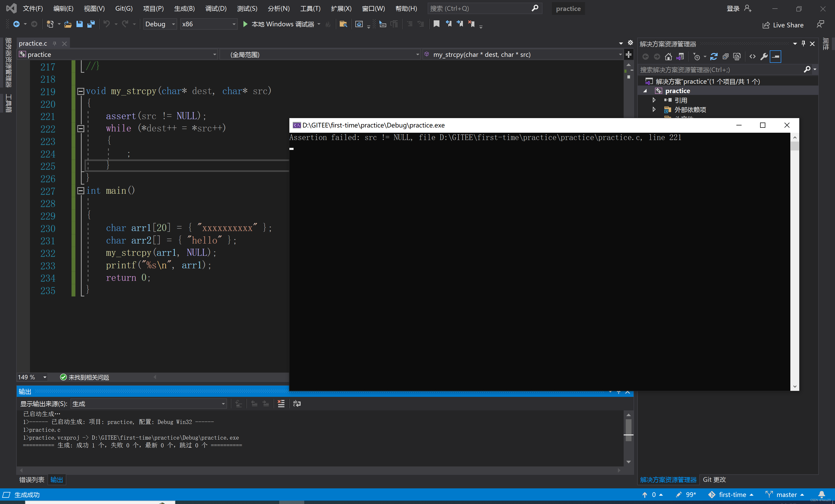Click Solution Explorer sync/refresh icon

tap(714, 57)
